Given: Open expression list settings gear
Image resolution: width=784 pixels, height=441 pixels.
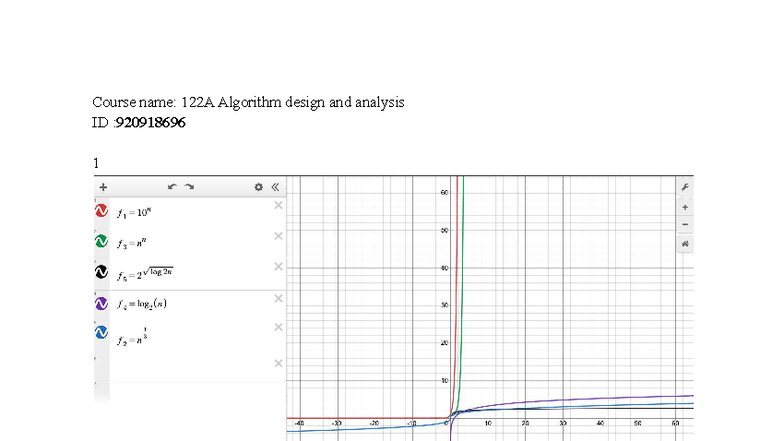Looking at the screenshot, I should tap(258, 187).
